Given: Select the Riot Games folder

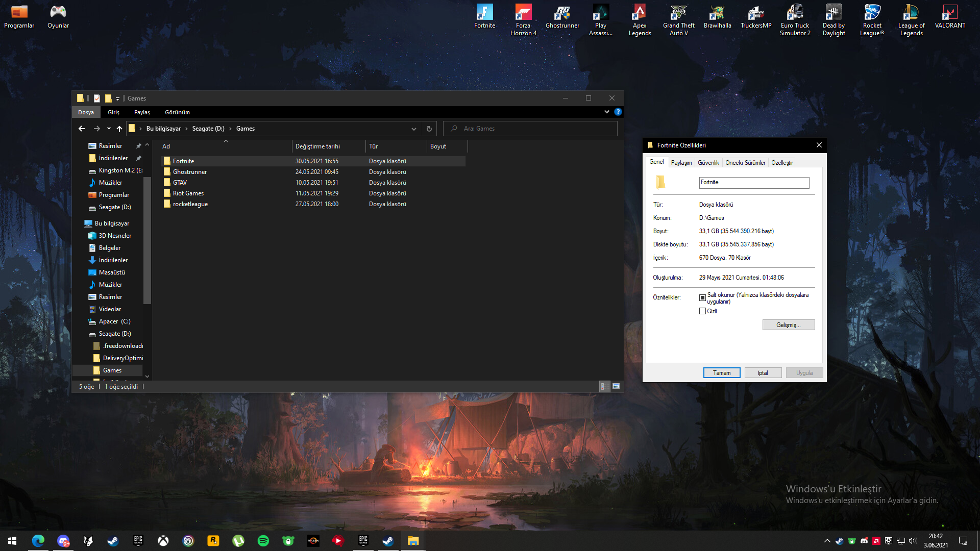Looking at the screenshot, I should pyautogui.click(x=188, y=193).
